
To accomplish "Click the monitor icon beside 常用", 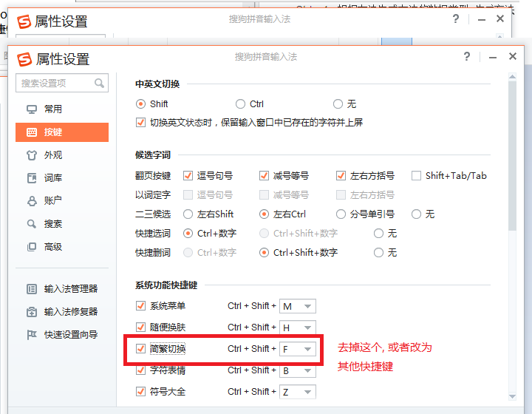I will (32, 109).
